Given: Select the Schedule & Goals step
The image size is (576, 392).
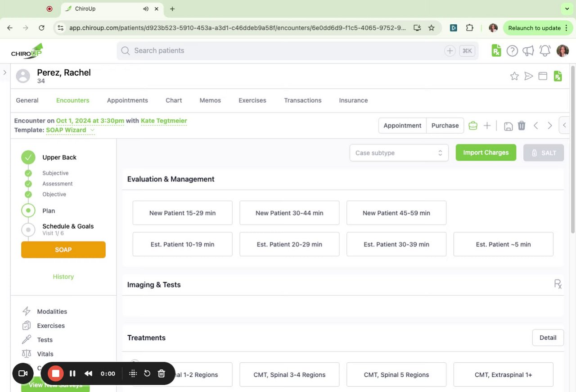Looking at the screenshot, I should [x=68, y=226].
